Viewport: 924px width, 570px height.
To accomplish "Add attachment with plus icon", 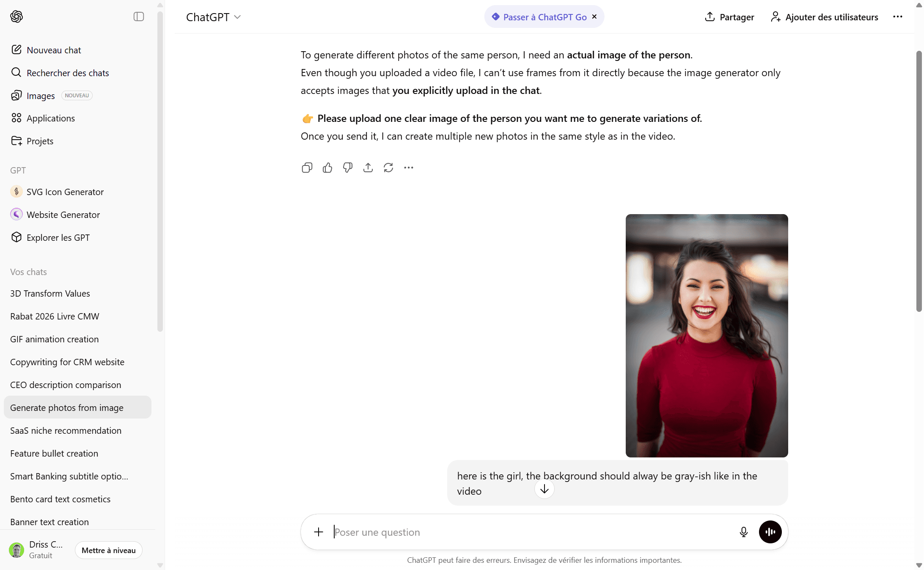I will point(319,532).
